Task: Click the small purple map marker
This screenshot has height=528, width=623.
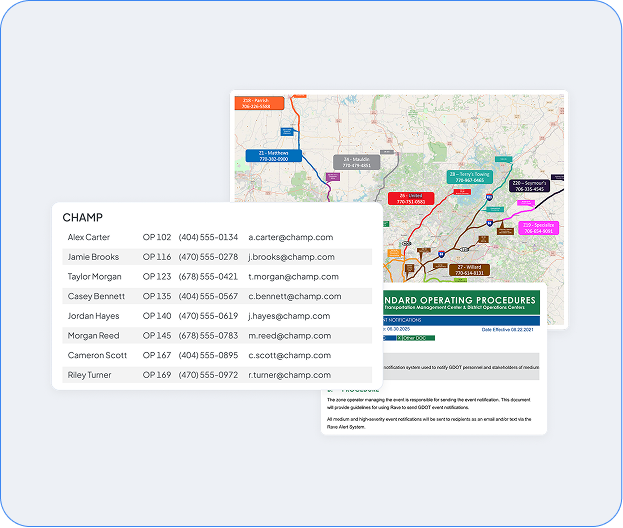Action: click(x=333, y=177)
